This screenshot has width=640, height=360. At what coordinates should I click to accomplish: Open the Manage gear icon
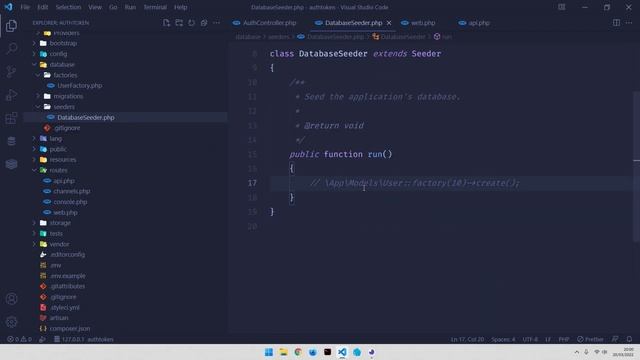11,322
